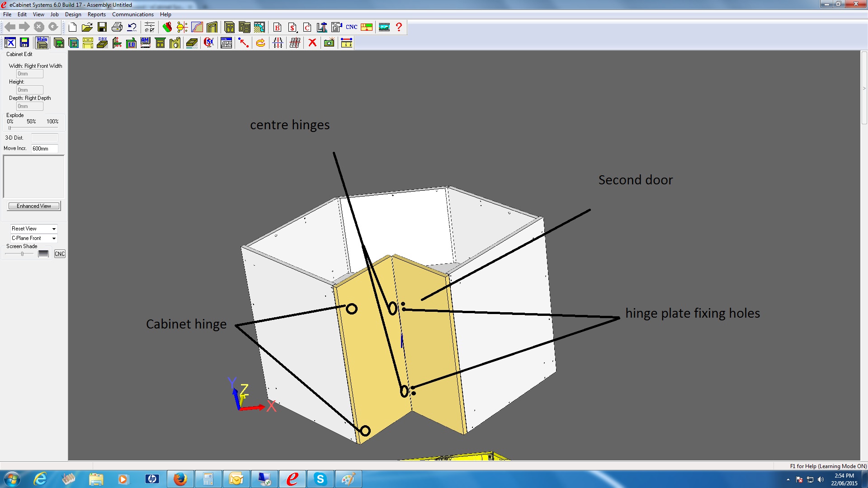Click the orange rotate arrow icon
868x488 pixels.
pyautogui.click(x=260, y=43)
